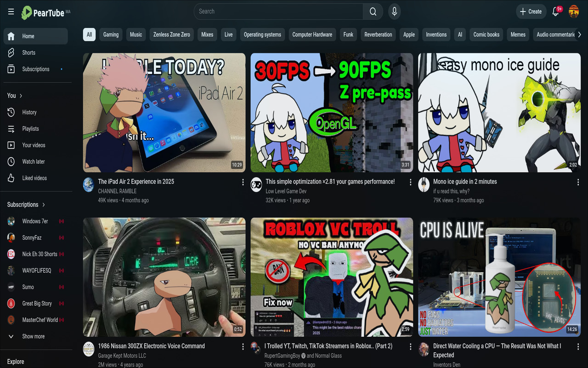Open Sumo subscription channel
The image size is (588, 368).
[35, 287]
